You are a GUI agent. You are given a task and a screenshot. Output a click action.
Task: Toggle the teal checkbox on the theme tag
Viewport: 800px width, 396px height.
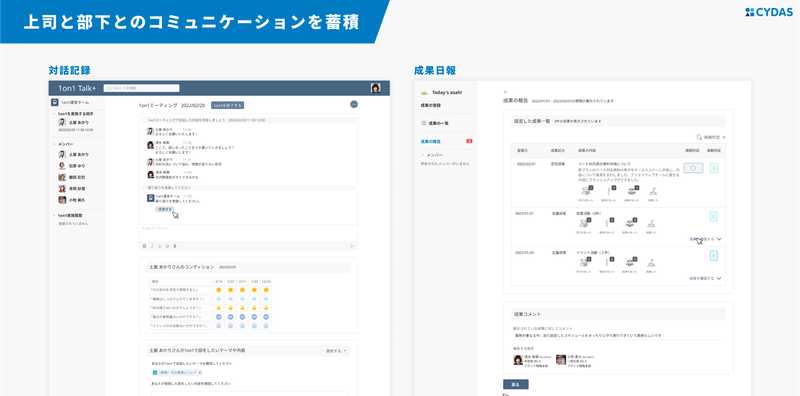pyautogui.click(x=154, y=373)
